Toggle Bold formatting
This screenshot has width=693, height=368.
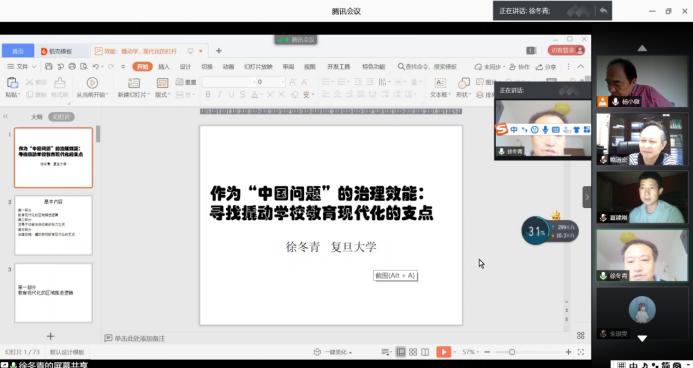(x=208, y=95)
